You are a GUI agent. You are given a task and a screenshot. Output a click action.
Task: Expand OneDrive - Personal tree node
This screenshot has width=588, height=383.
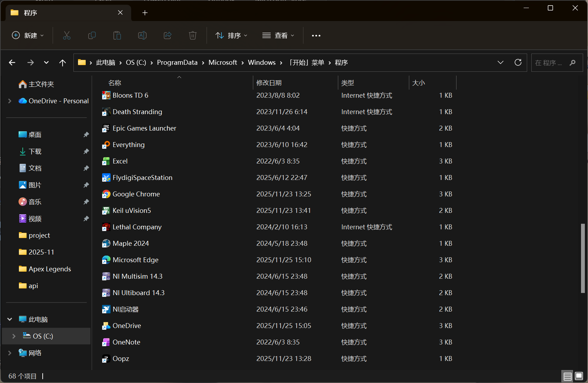click(10, 101)
